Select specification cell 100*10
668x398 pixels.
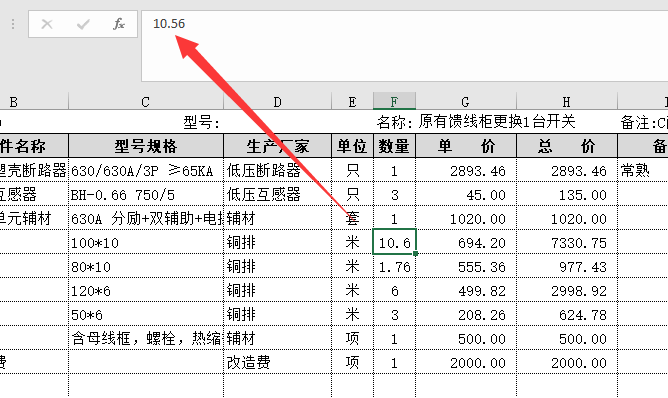(146, 242)
